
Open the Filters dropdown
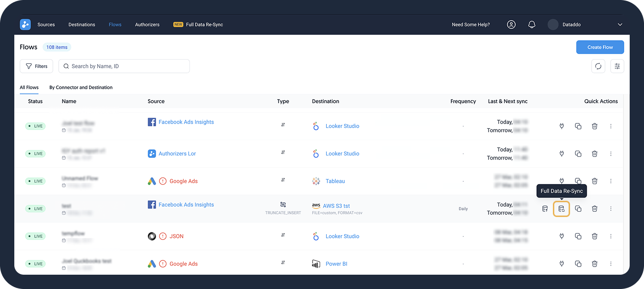[x=36, y=66]
